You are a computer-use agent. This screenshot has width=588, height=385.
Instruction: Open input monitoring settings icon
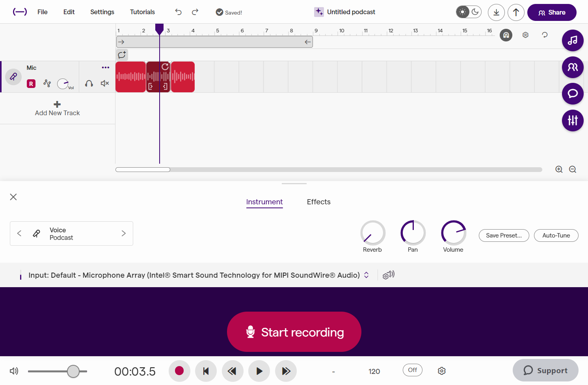(389, 275)
